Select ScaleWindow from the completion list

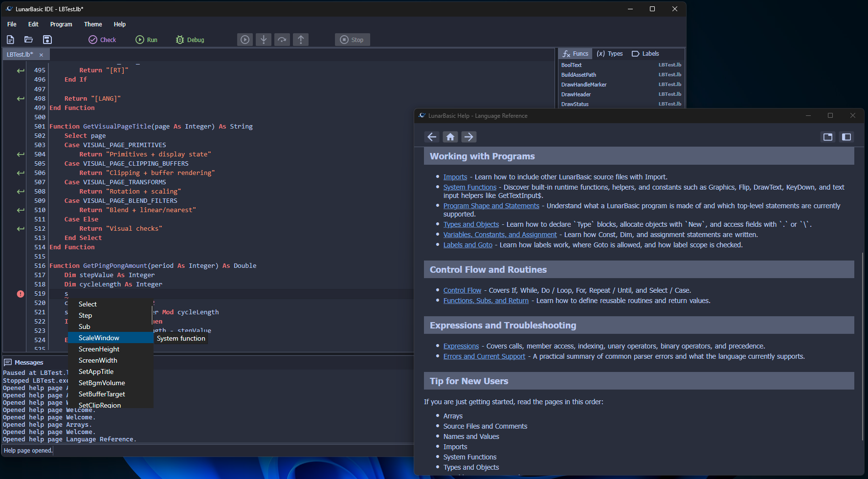click(x=99, y=338)
